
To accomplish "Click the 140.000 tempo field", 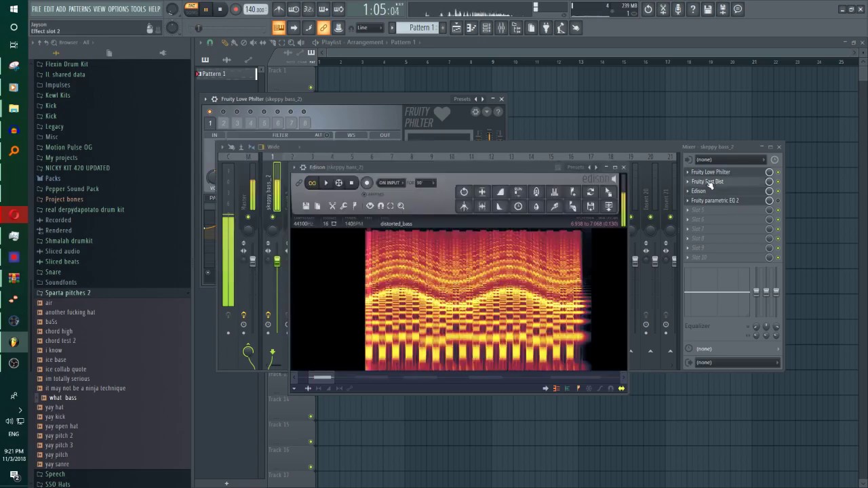I will click(x=255, y=9).
